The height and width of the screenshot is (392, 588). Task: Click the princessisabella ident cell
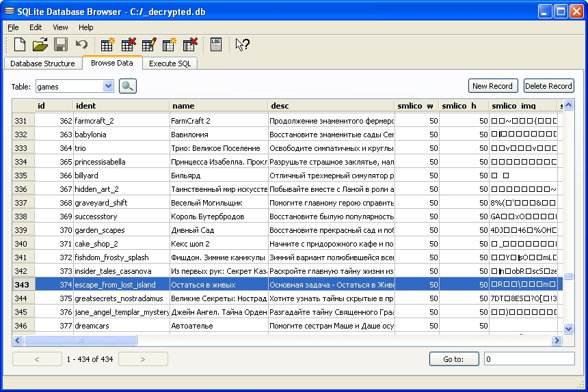[121, 162]
